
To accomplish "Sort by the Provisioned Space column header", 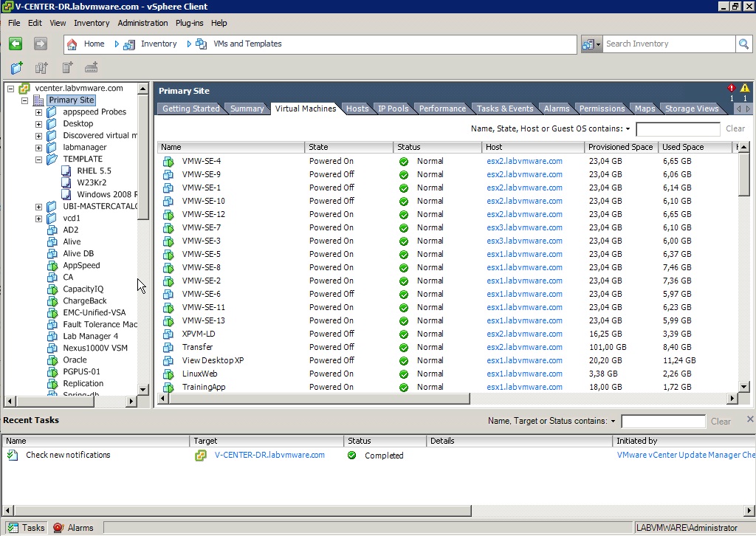I will pyautogui.click(x=621, y=147).
